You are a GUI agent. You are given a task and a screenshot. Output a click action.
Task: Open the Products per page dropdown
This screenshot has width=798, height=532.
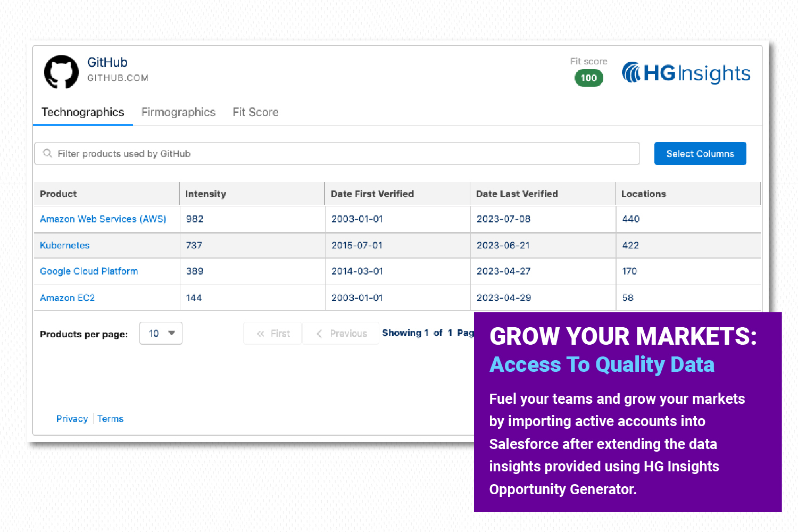(161, 334)
